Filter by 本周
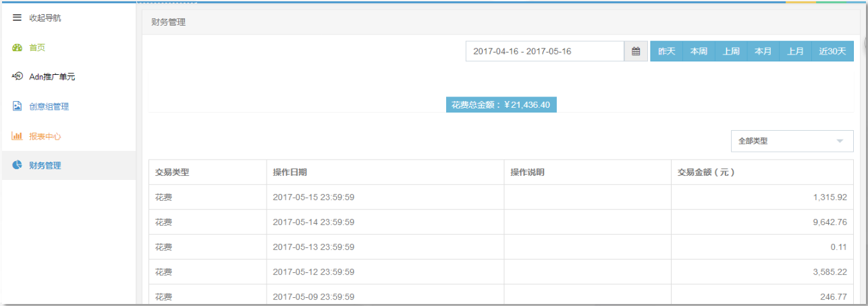Screen dimensions: 868x306 699,51
